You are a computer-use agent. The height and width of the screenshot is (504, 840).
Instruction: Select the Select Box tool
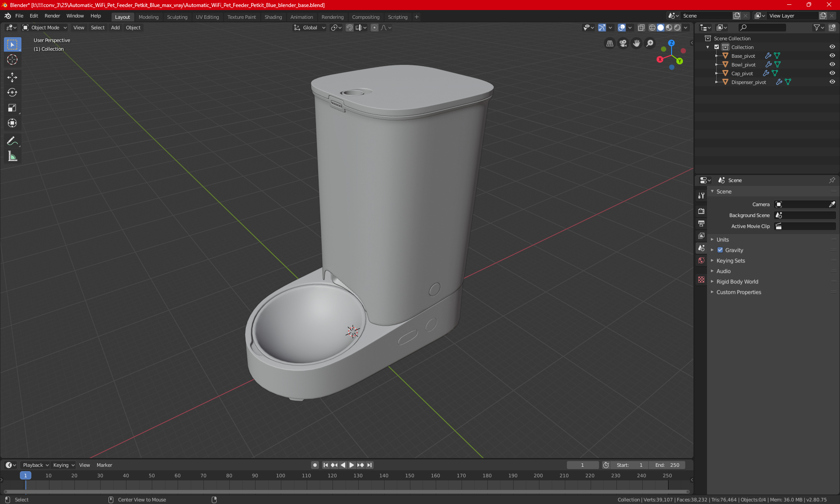click(x=12, y=44)
